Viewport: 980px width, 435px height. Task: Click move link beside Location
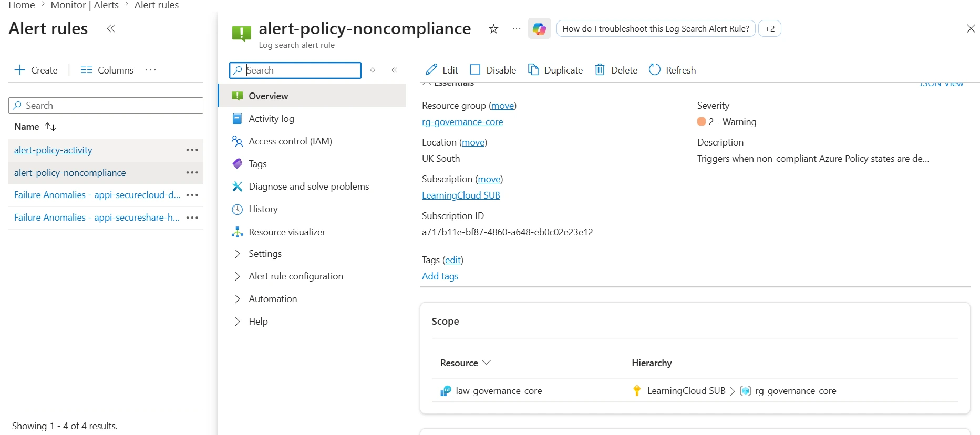click(x=473, y=142)
